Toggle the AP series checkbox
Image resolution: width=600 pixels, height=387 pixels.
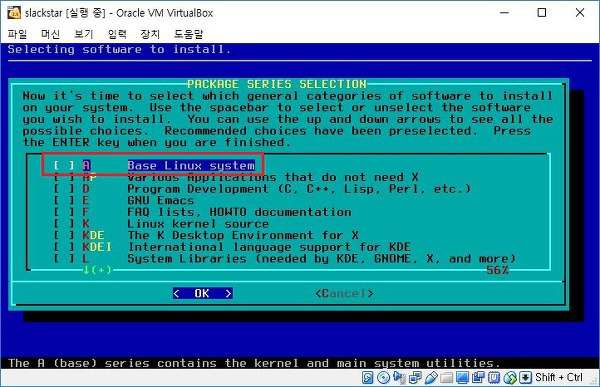[x=64, y=177]
